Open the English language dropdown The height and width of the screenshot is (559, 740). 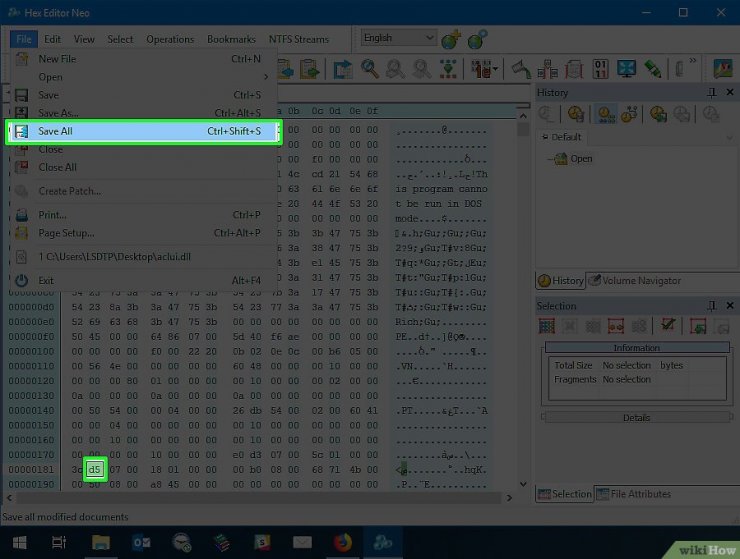click(398, 38)
